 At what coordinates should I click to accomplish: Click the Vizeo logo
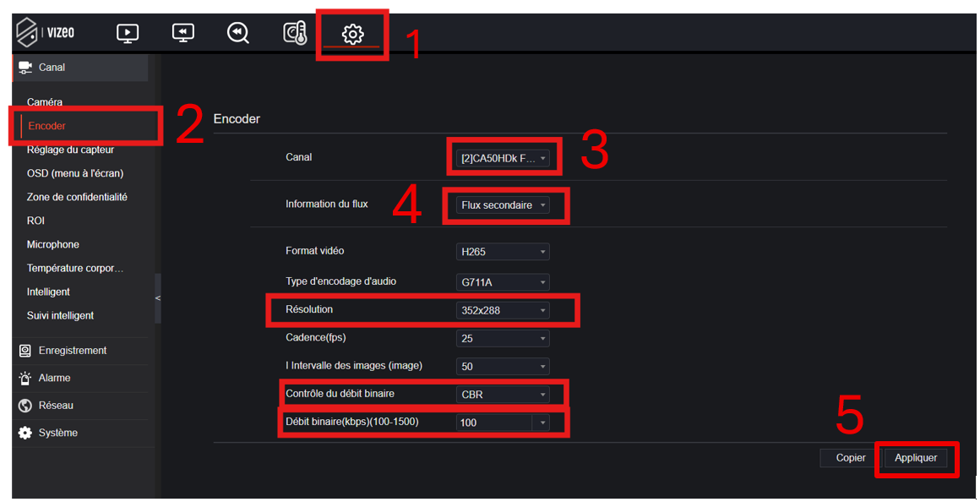[x=46, y=33]
